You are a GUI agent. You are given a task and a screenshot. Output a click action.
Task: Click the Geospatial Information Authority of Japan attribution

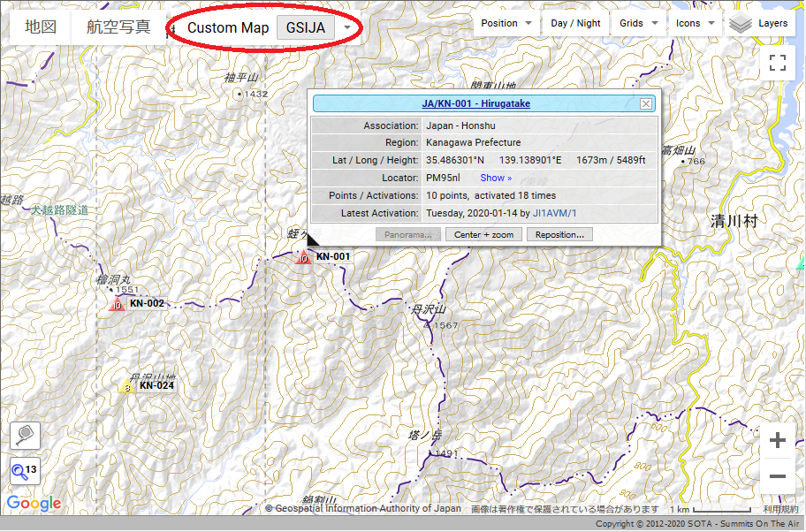pyautogui.click(x=363, y=508)
